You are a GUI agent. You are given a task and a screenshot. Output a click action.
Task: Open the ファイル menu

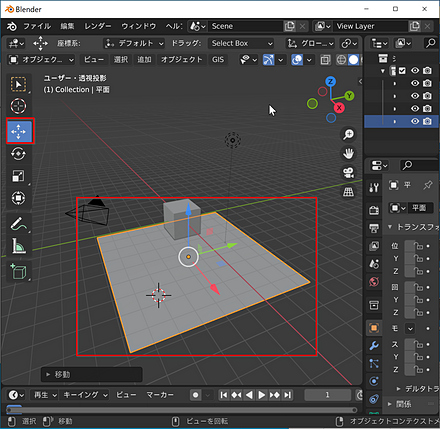[37, 26]
